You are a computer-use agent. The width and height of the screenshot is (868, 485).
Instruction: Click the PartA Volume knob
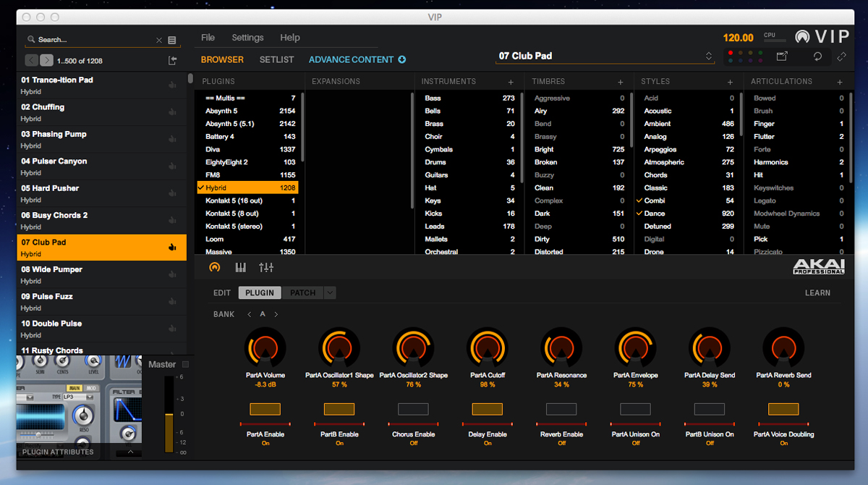[x=265, y=348]
